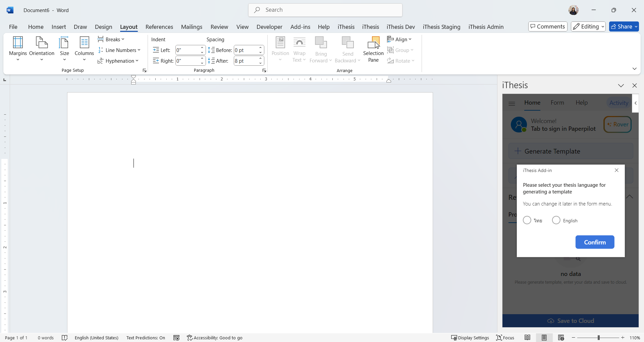Toggle Focus mode in status bar
This screenshot has width=644, height=342.
click(505, 338)
